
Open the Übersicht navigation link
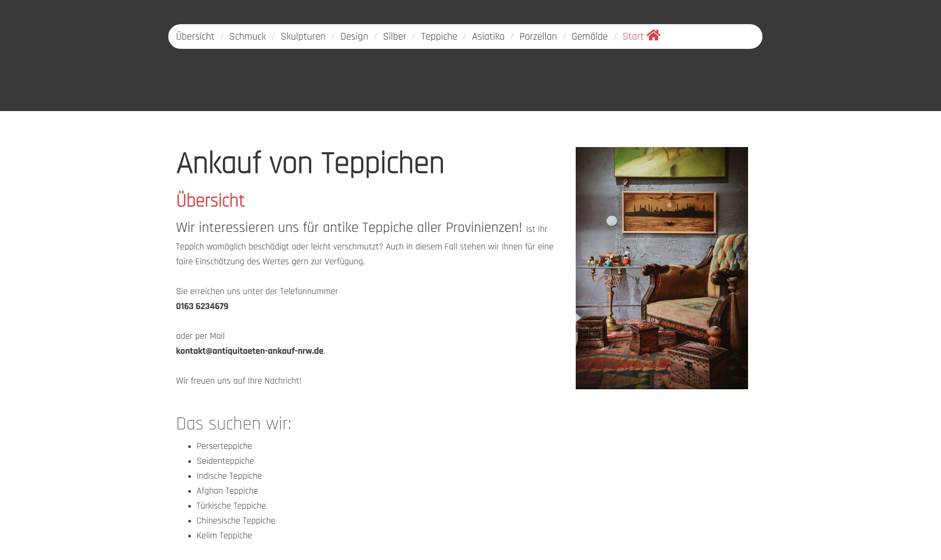tap(195, 37)
